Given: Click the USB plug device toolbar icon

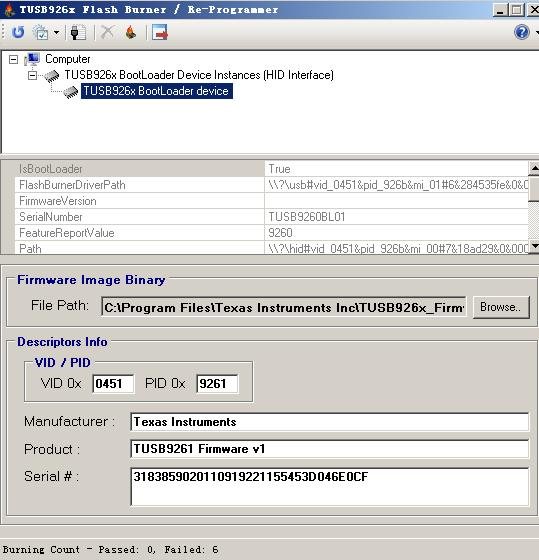Looking at the screenshot, I should coord(78,32).
